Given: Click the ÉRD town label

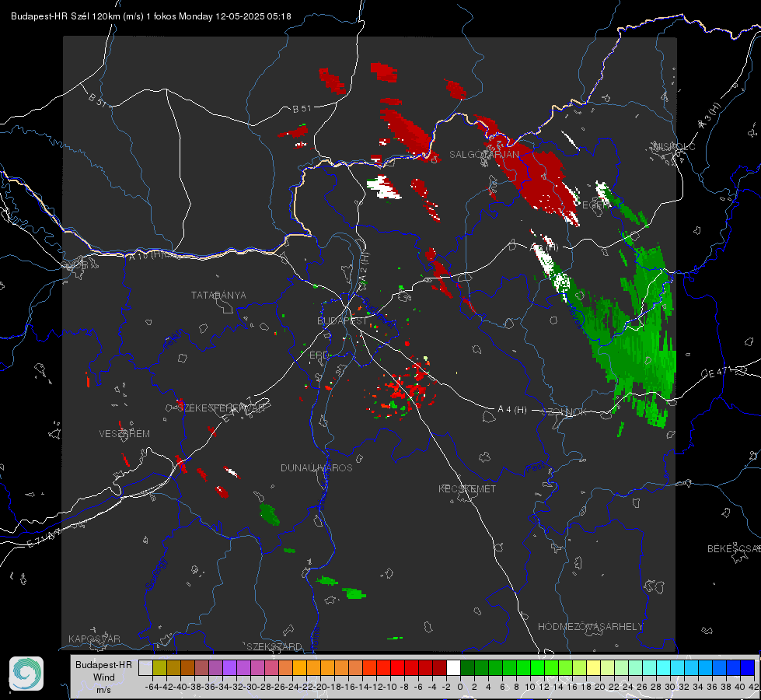Looking at the screenshot, I should pos(319,355).
